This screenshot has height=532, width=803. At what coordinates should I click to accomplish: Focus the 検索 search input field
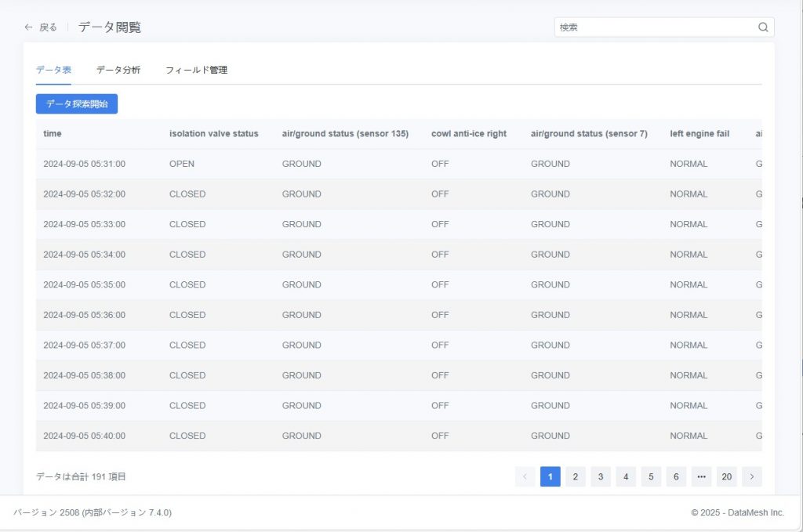click(x=655, y=27)
